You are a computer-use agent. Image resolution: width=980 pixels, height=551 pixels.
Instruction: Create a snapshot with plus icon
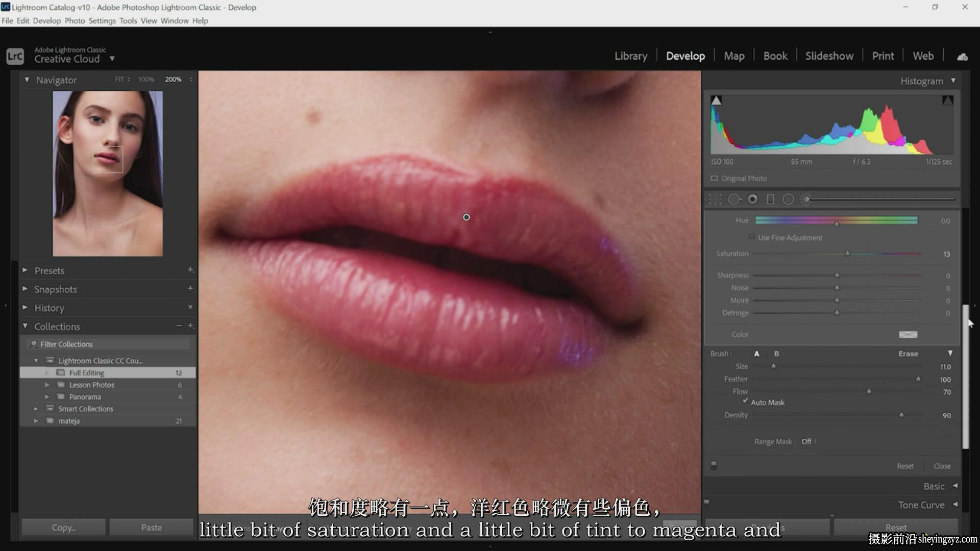click(190, 288)
